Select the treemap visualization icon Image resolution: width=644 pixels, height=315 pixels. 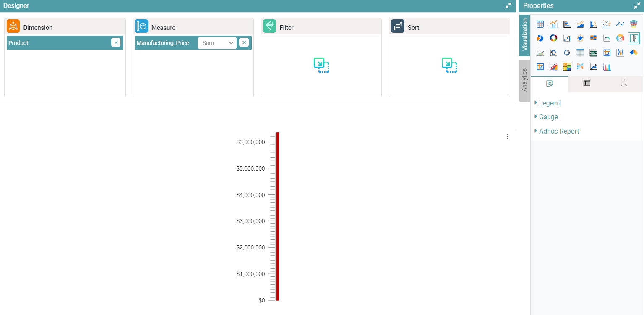[x=567, y=66]
